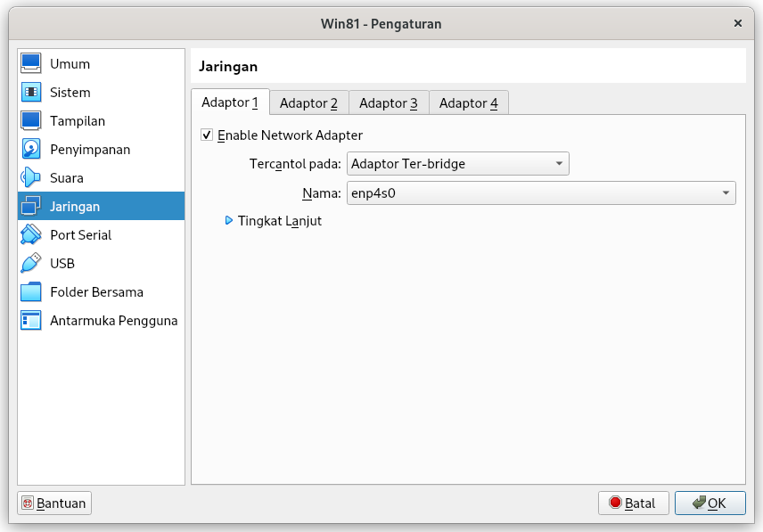Click the Umum monitor icon
This screenshot has height=532, width=763.
click(x=31, y=63)
